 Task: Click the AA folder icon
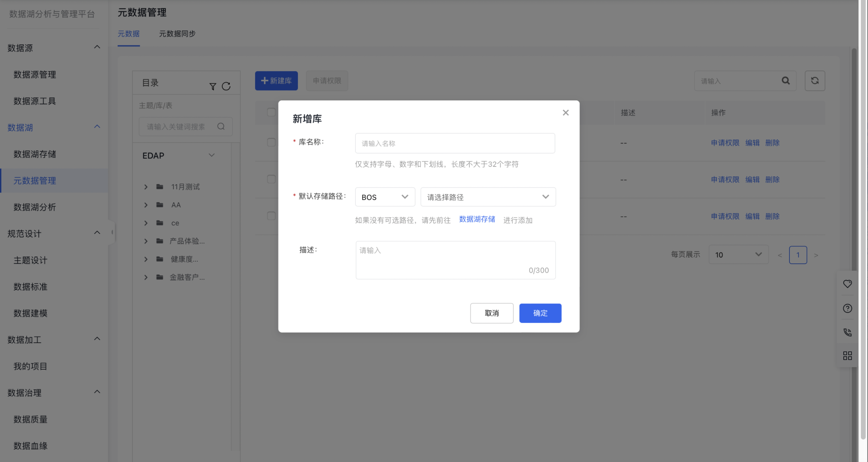(x=160, y=205)
